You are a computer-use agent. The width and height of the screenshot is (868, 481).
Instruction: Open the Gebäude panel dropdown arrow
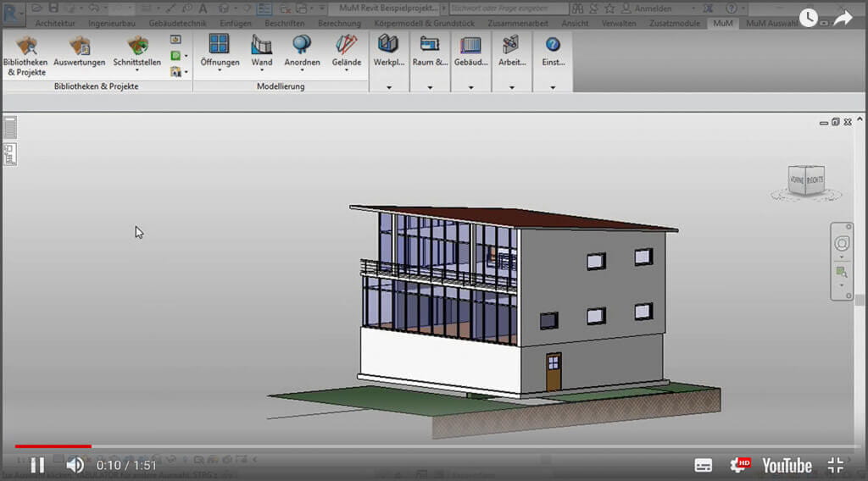[471, 86]
